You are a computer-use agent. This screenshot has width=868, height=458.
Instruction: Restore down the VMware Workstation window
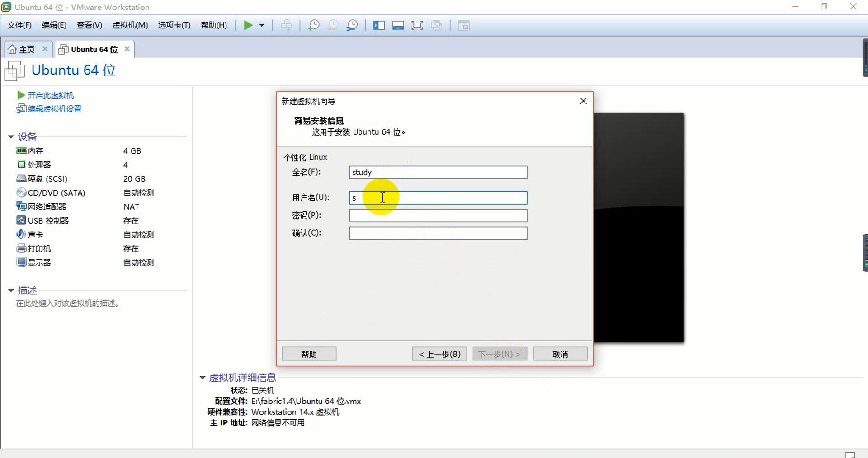pos(824,7)
